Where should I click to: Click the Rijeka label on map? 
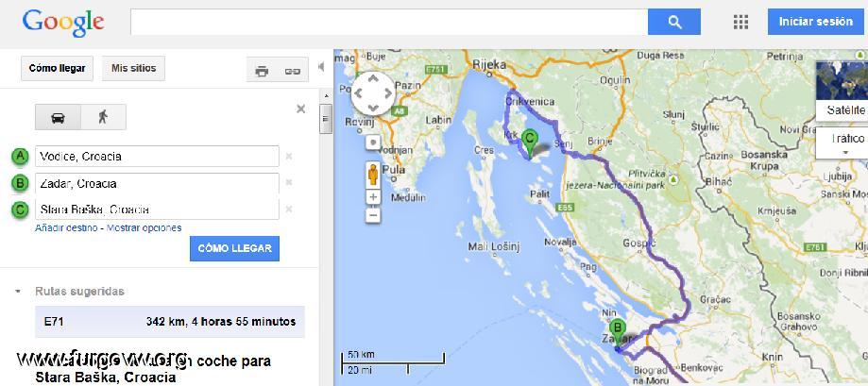[x=489, y=65]
